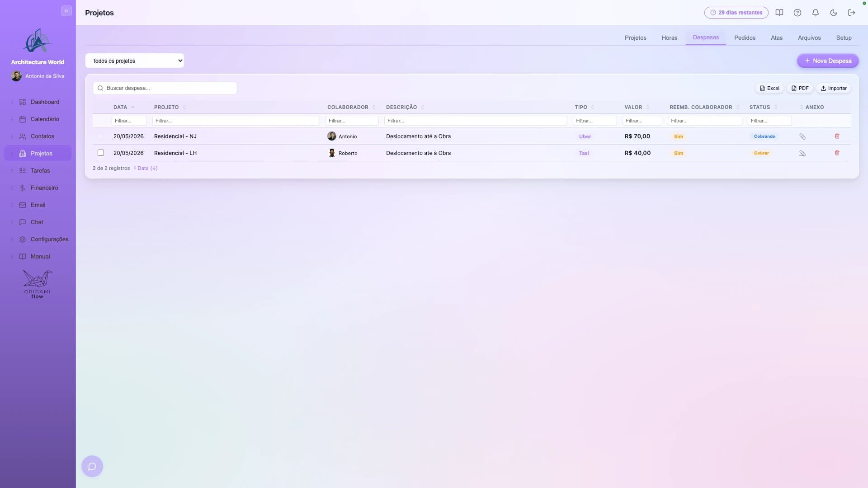Click the R$ 70,00 value cell
Viewport: 868px width, 488px height.
pos(637,136)
